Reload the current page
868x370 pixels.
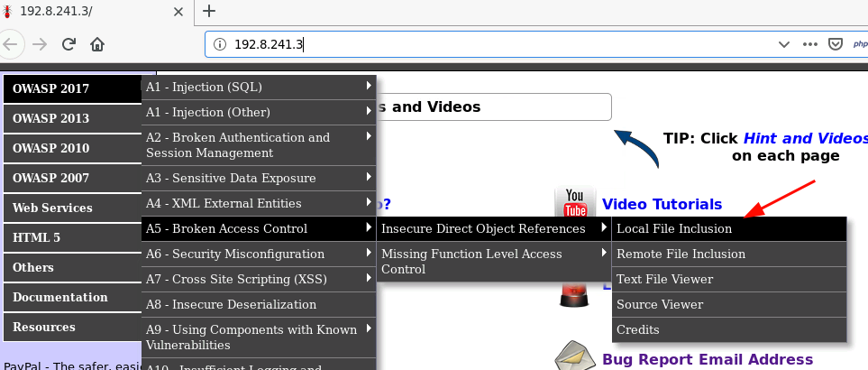coord(69,44)
